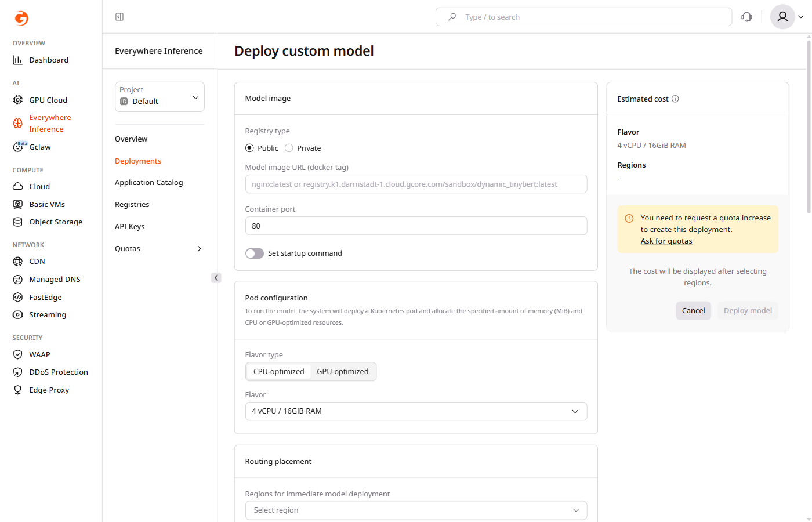Click the Gcore logo icon
812x522 pixels.
21,18
